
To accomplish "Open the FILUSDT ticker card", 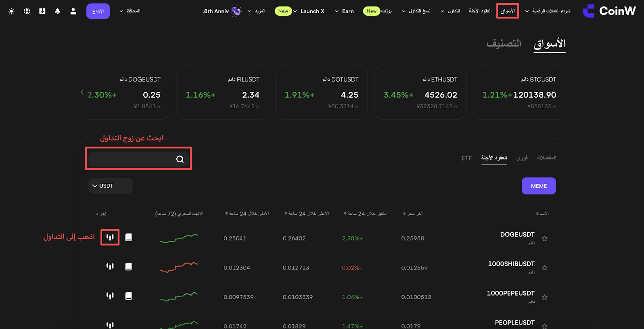I will (x=222, y=93).
